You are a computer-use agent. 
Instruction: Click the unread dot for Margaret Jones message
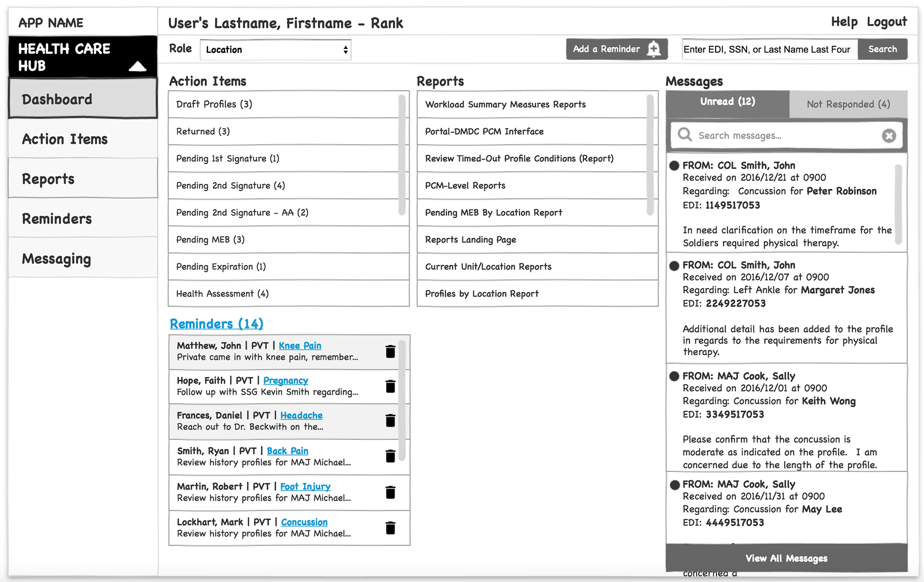[674, 265]
